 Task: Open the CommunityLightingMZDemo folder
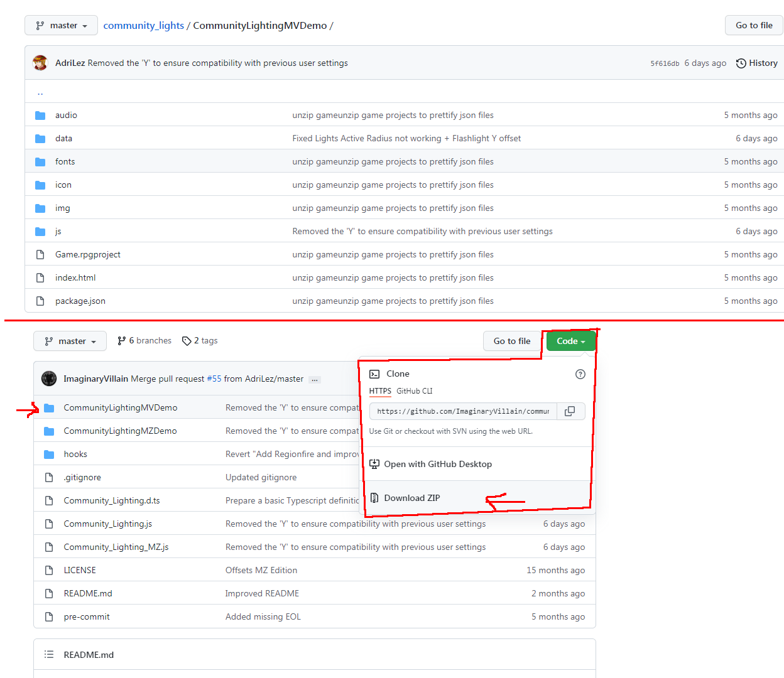click(x=120, y=431)
